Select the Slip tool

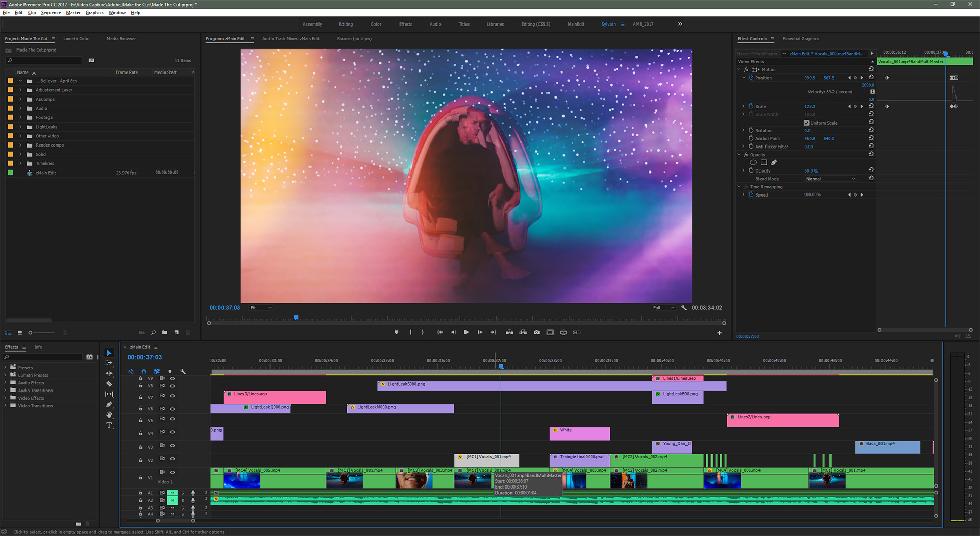click(109, 394)
